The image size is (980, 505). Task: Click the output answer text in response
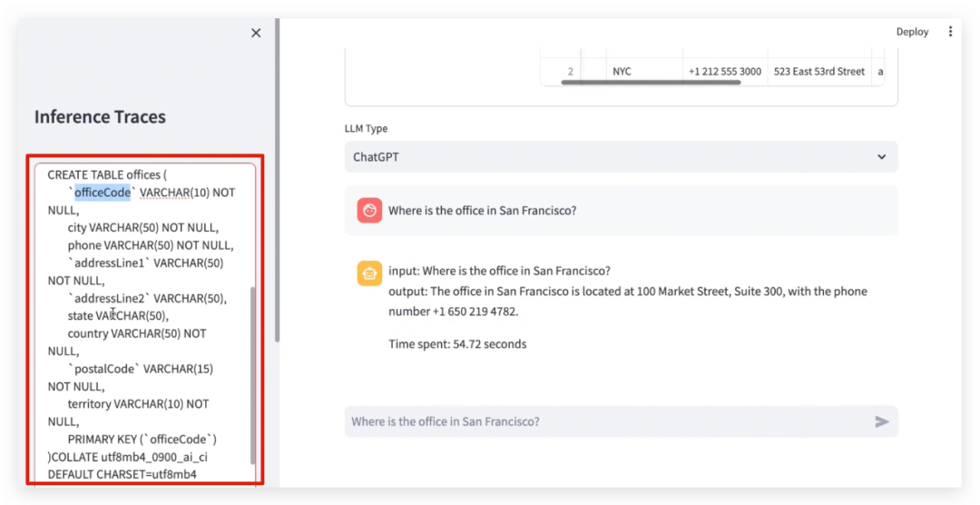pyautogui.click(x=628, y=301)
